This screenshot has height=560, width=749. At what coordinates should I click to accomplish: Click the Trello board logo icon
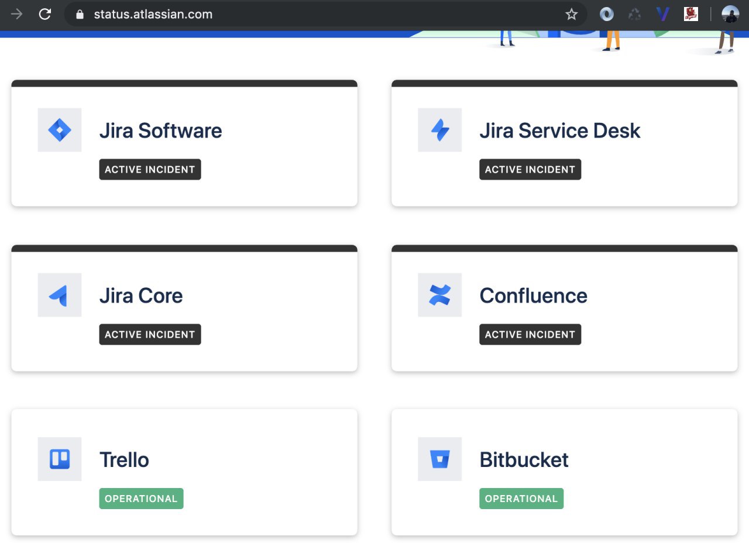coord(60,459)
